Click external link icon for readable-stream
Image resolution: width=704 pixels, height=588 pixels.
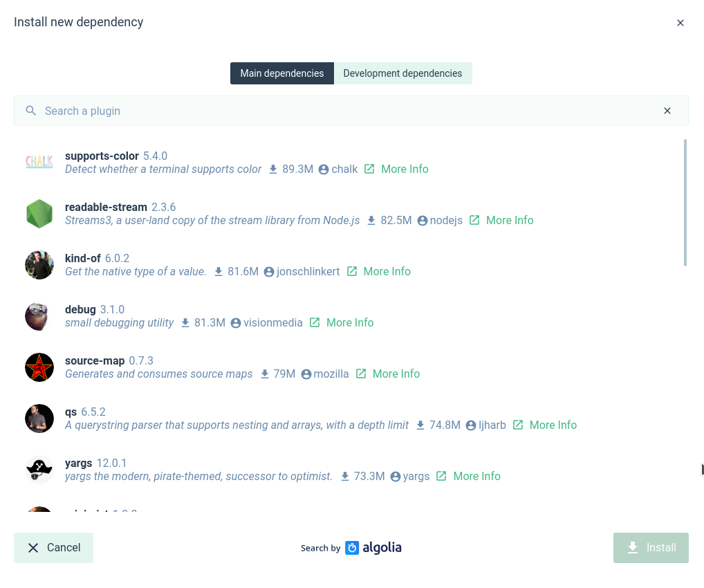[474, 220]
